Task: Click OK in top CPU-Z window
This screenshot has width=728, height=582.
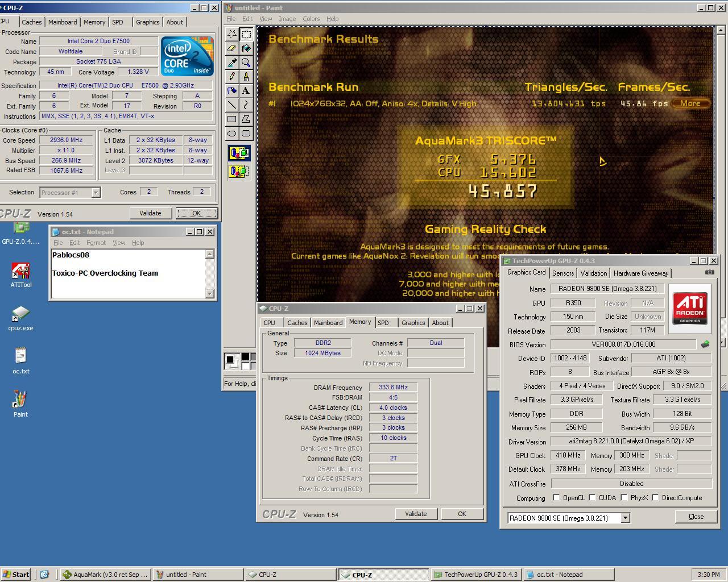Action: coord(196,213)
